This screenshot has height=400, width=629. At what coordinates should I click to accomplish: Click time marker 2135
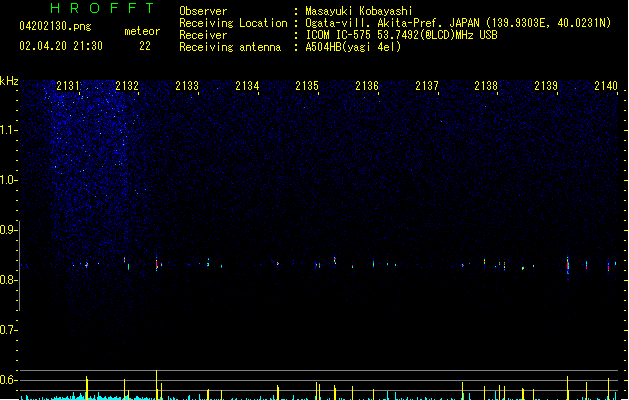tap(307, 86)
